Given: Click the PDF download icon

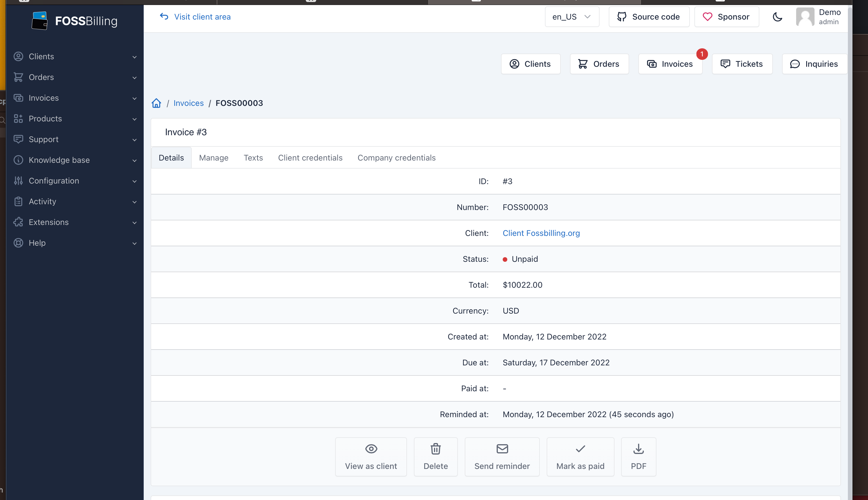Looking at the screenshot, I should click(638, 456).
